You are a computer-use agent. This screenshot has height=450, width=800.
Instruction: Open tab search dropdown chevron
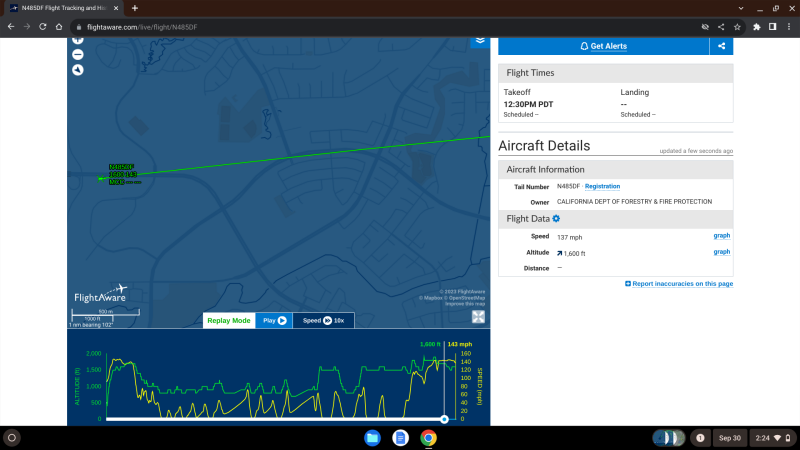(x=741, y=8)
